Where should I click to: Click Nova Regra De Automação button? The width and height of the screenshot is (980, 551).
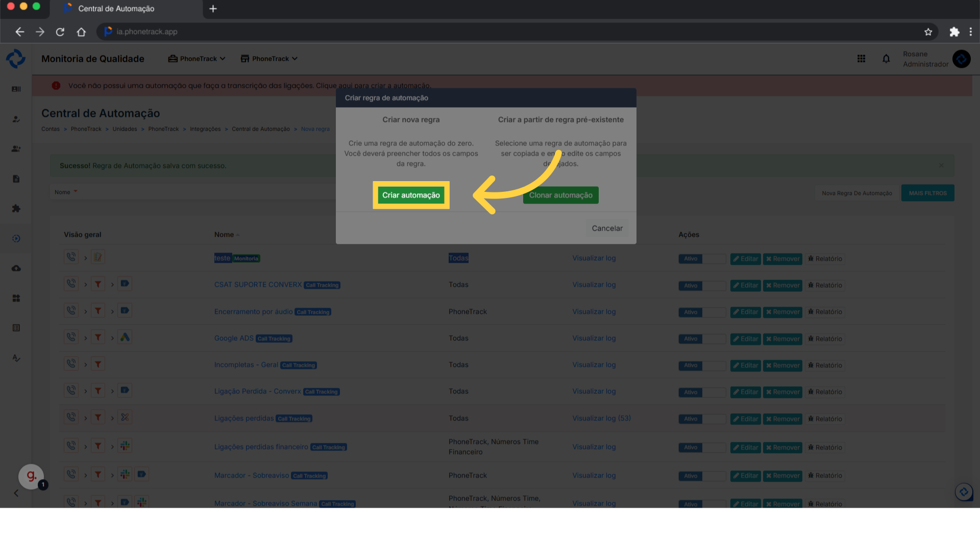tap(856, 193)
